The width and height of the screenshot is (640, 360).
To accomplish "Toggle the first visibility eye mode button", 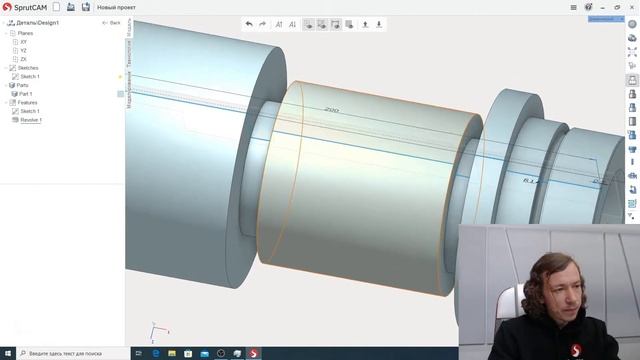I will 309,24.
